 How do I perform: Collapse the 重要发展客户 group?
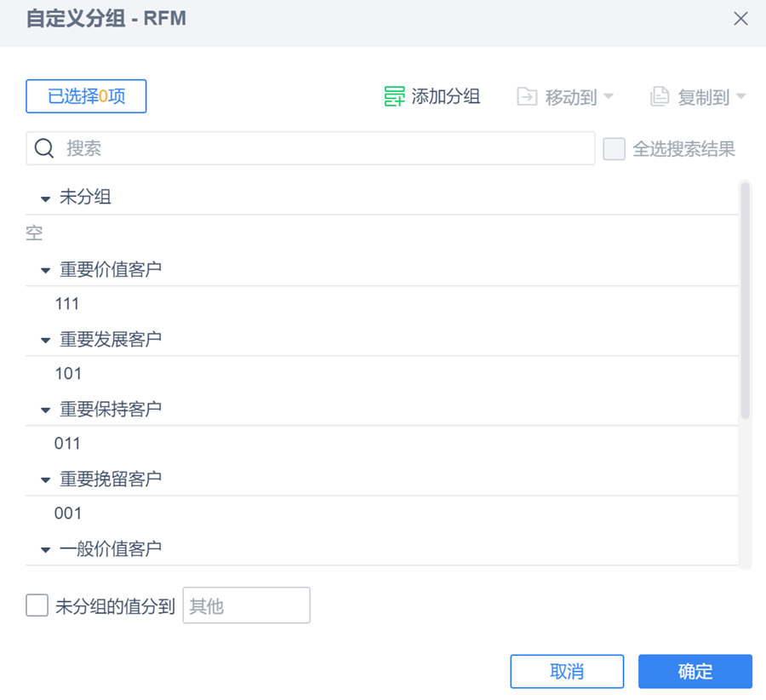tap(46, 340)
